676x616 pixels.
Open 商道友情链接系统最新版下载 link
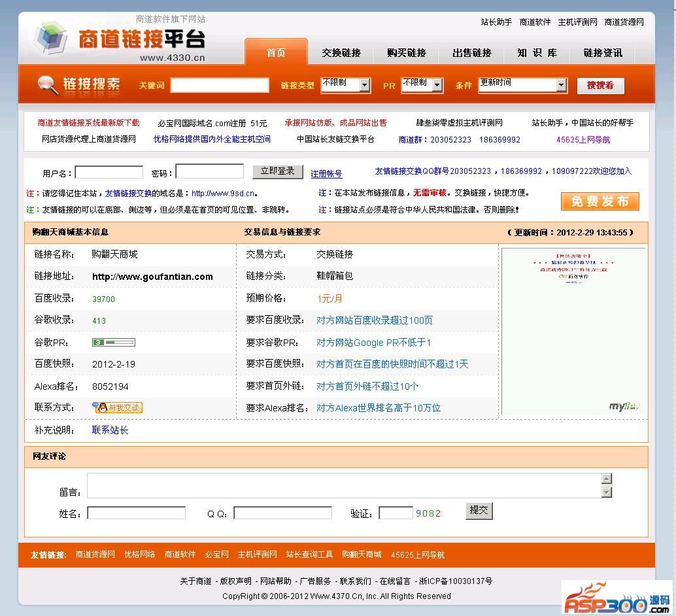pyautogui.click(x=88, y=123)
